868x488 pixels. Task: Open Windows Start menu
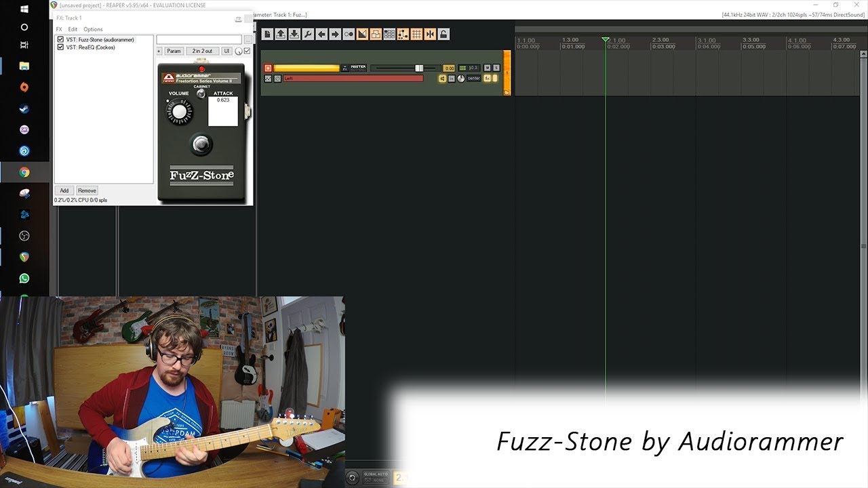tap(24, 9)
